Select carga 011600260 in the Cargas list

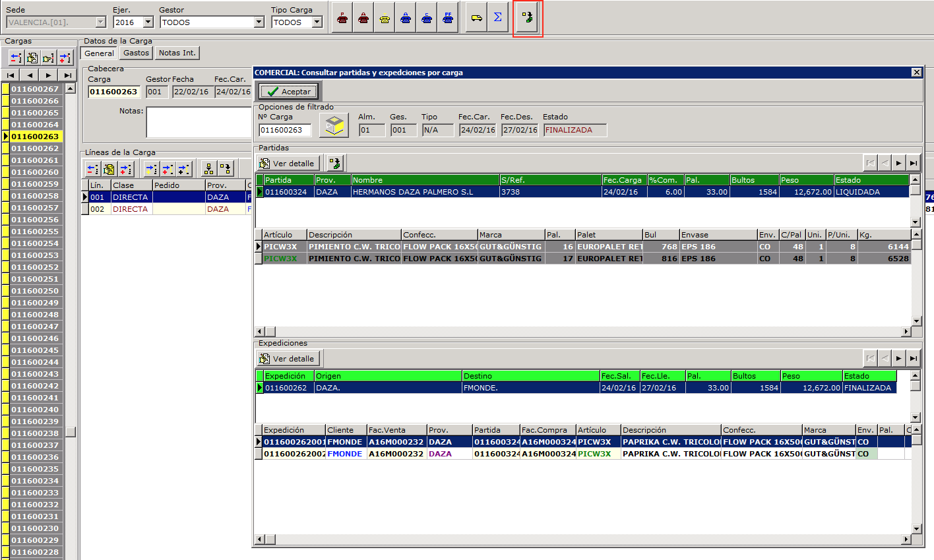[x=35, y=172]
